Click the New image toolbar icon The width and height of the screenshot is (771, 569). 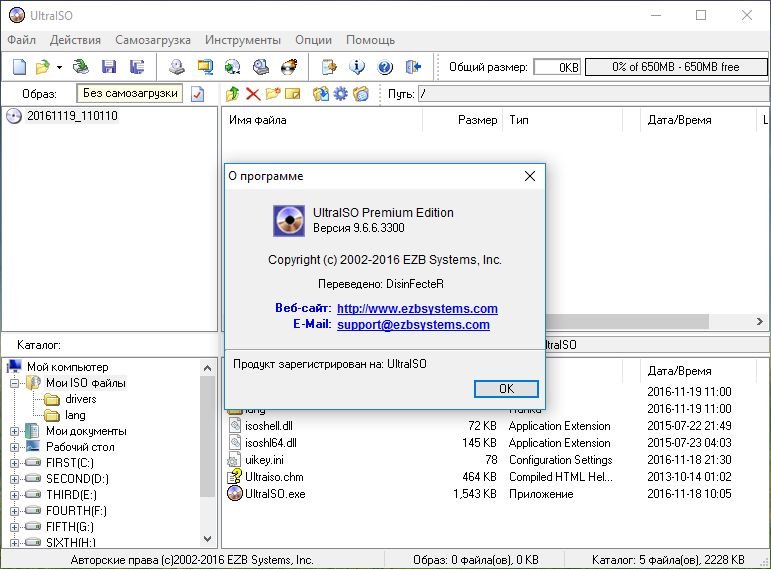19,66
